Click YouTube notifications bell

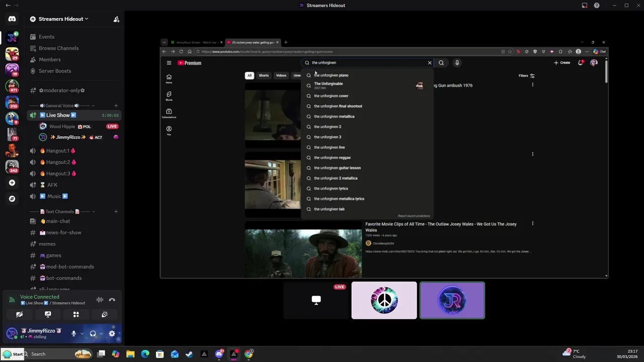(581, 63)
